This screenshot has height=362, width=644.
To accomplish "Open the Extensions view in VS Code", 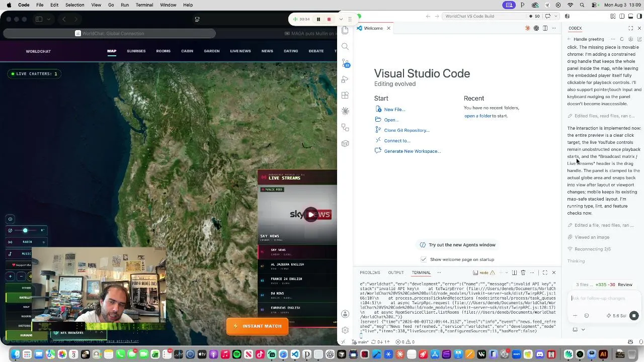I will tap(345, 95).
